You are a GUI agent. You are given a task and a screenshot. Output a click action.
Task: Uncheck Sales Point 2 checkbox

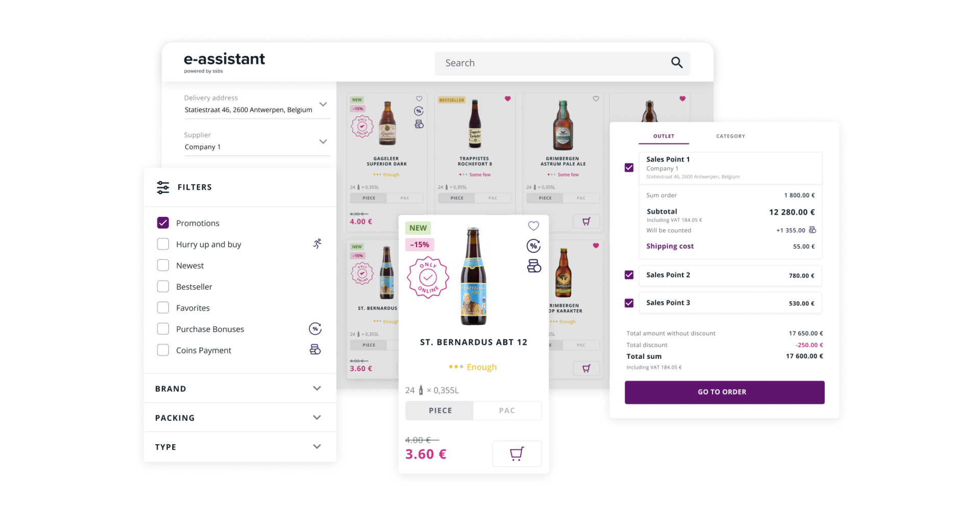pyautogui.click(x=629, y=275)
